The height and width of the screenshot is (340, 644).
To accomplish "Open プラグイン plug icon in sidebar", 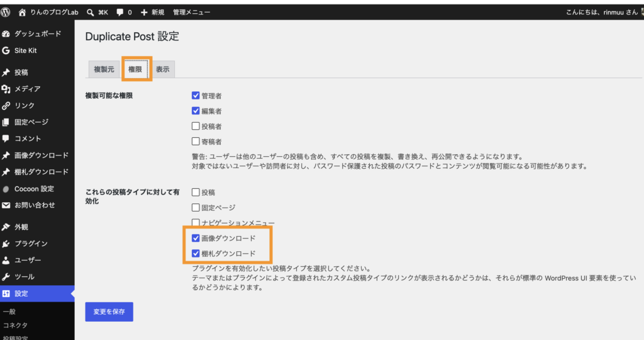I will (x=6, y=244).
